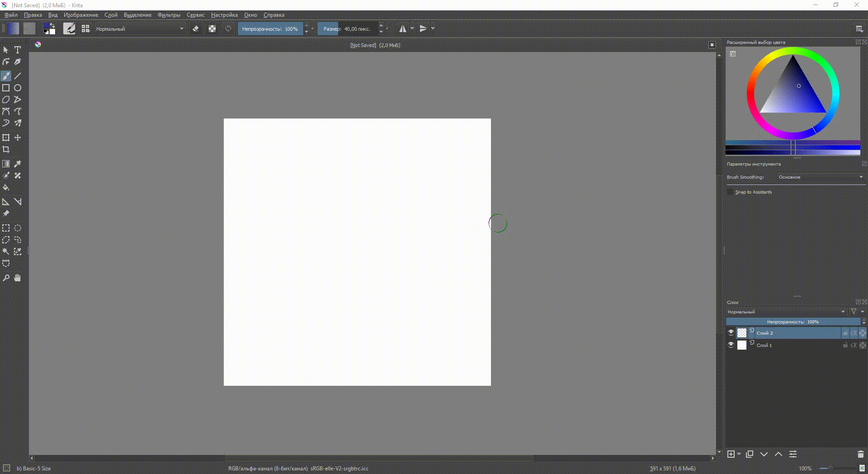The height and width of the screenshot is (474, 868).
Task: Select the Rectangular Selection tool
Action: click(x=6, y=228)
